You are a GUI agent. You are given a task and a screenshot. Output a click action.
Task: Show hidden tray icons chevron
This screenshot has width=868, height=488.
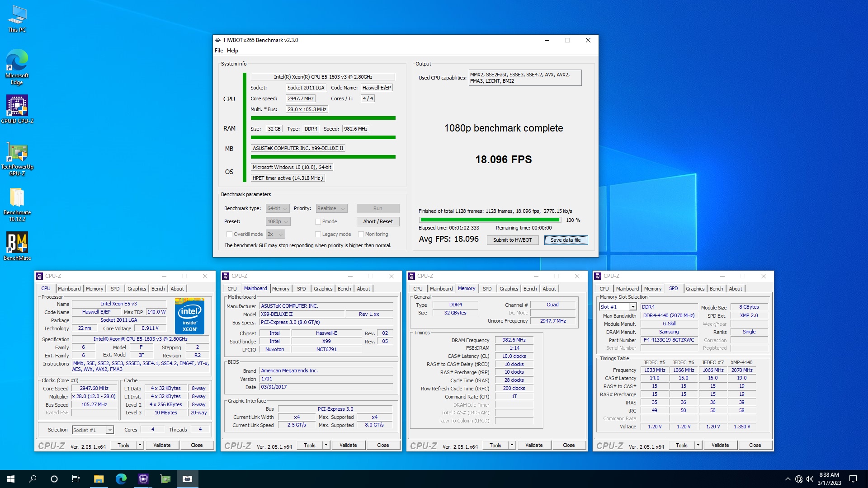(788, 479)
